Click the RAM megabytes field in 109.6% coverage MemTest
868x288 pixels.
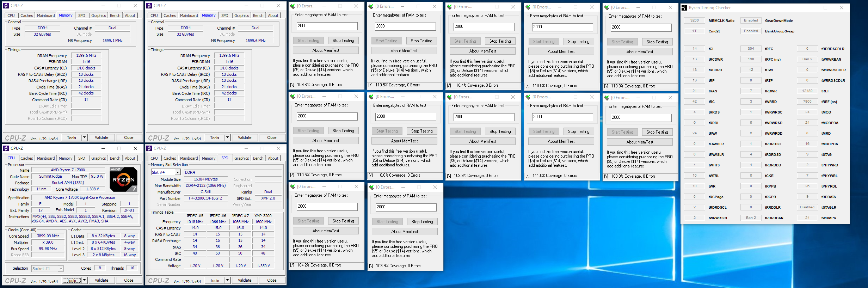(x=327, y=26)
